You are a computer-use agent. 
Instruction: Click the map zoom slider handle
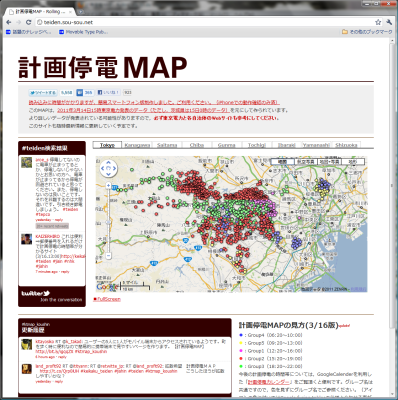[108, 222]
